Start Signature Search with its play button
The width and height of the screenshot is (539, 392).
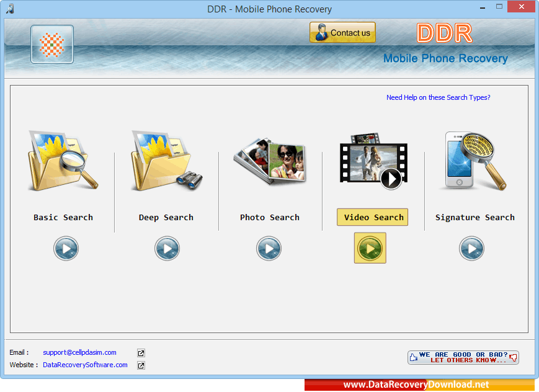coord(471,248)
